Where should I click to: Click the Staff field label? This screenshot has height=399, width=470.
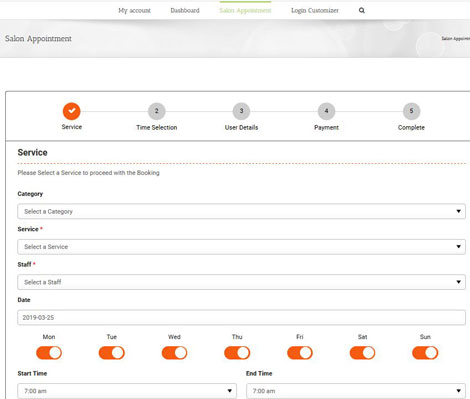point(24,264)
